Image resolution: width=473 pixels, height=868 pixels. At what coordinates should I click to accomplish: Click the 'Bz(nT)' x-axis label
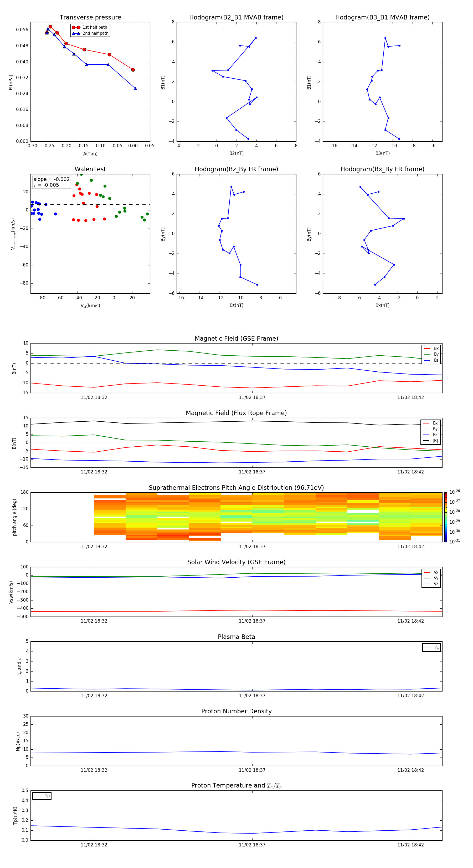click(x=236, y=305)
